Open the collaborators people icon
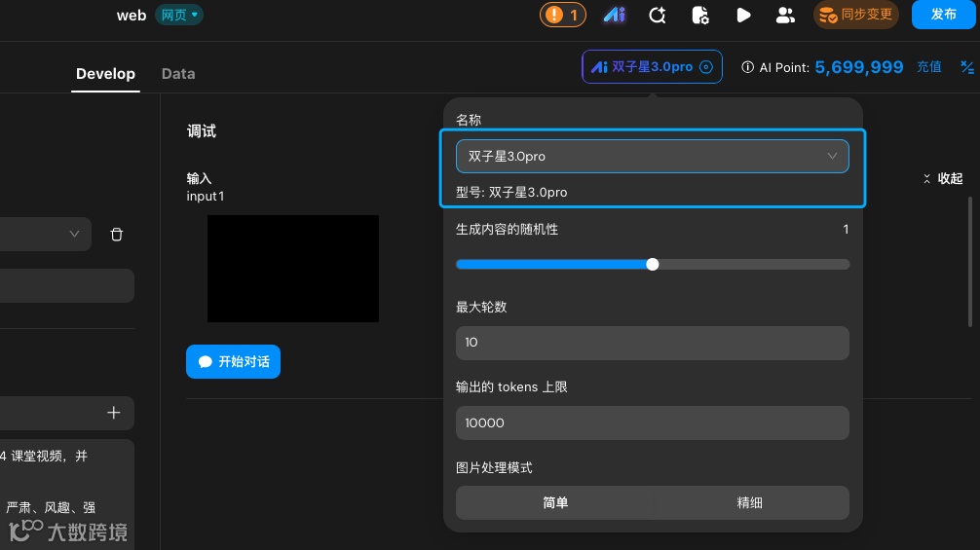The image size is (980, 550). coord(785,15)
